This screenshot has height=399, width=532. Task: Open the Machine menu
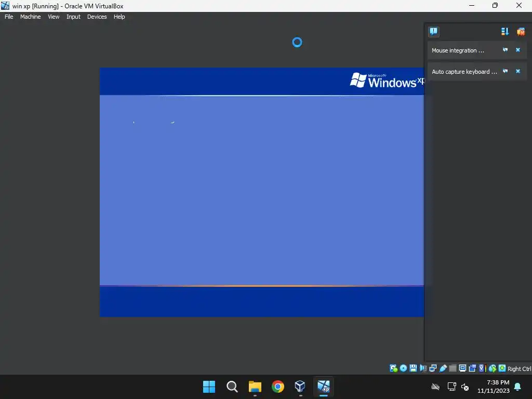point(30,17)
